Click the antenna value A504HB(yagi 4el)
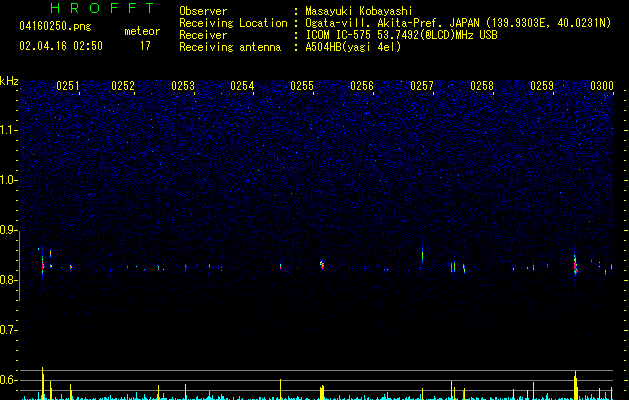 (x=353, y=47)
